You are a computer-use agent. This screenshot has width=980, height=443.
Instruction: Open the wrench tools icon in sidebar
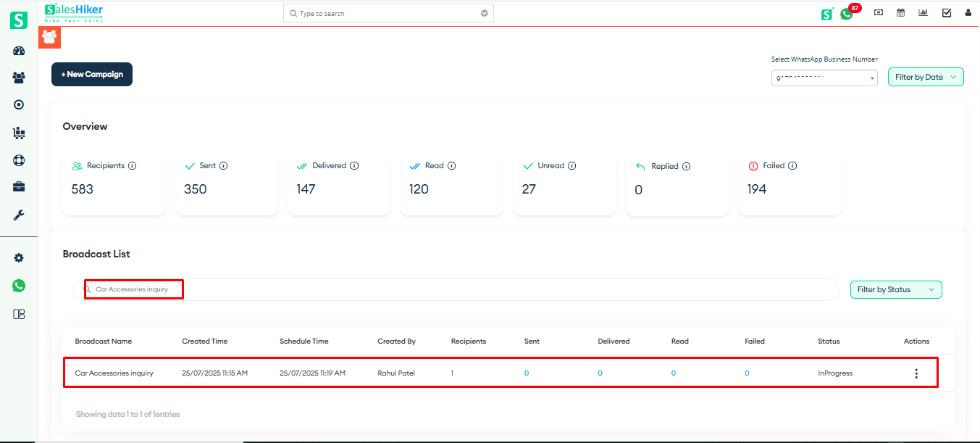tap(19, 215)
